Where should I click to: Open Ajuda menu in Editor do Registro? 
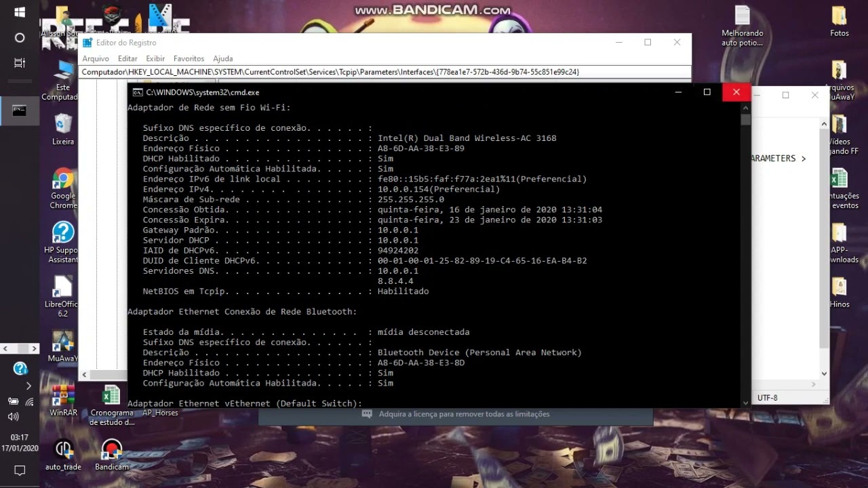point(222,59)
